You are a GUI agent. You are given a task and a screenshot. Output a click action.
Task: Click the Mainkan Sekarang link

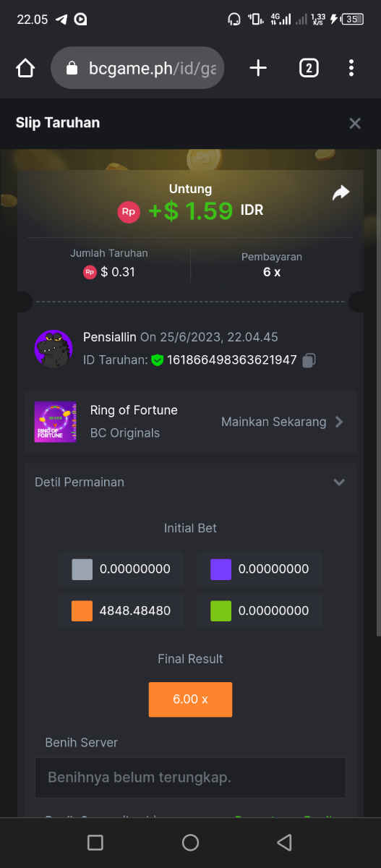click(x=273, y=422)
